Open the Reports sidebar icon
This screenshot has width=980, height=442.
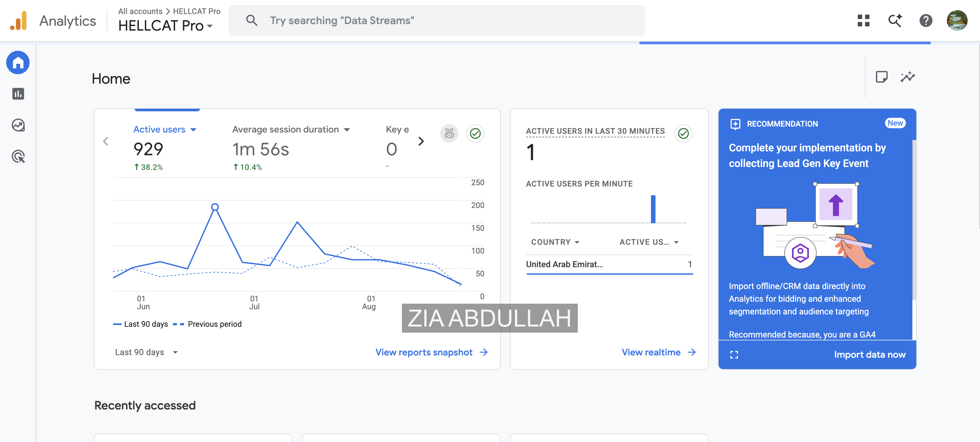(x=18, y=94)
